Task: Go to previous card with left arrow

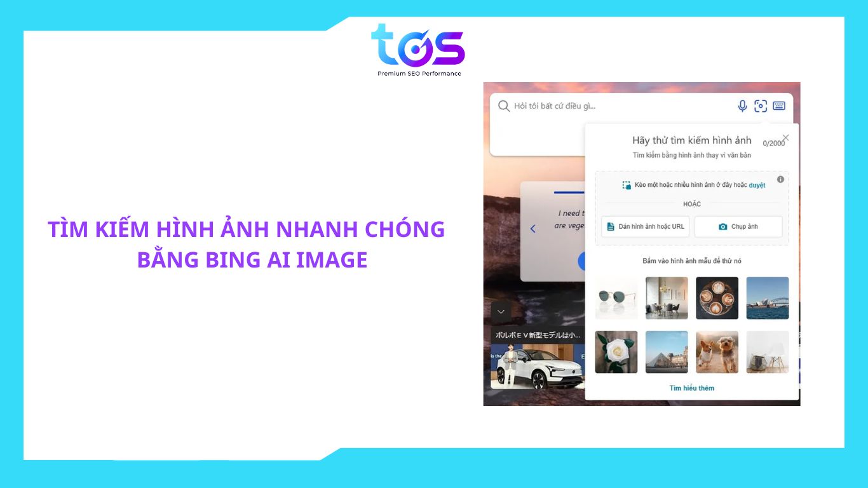Action: pos(532,229)
